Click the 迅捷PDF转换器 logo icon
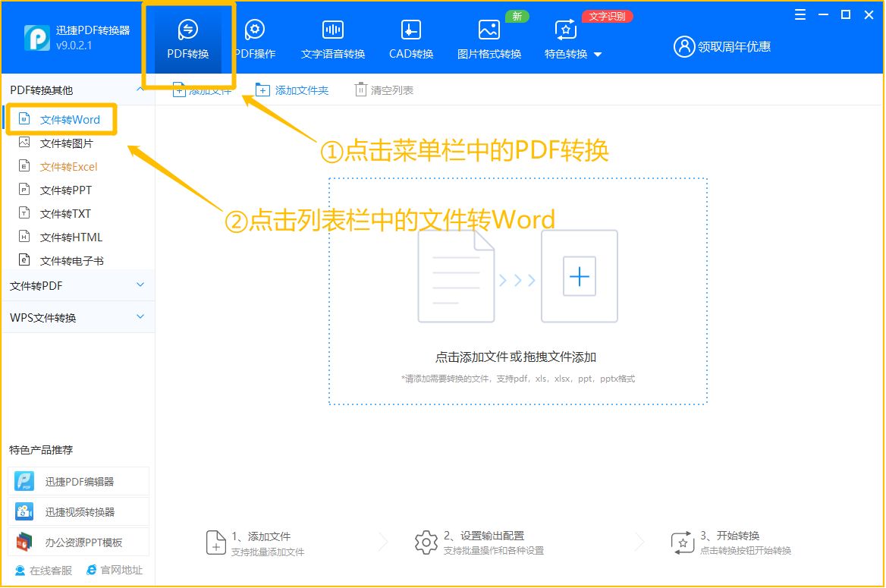This screenshot has height=588, width=886. [36, 38]
